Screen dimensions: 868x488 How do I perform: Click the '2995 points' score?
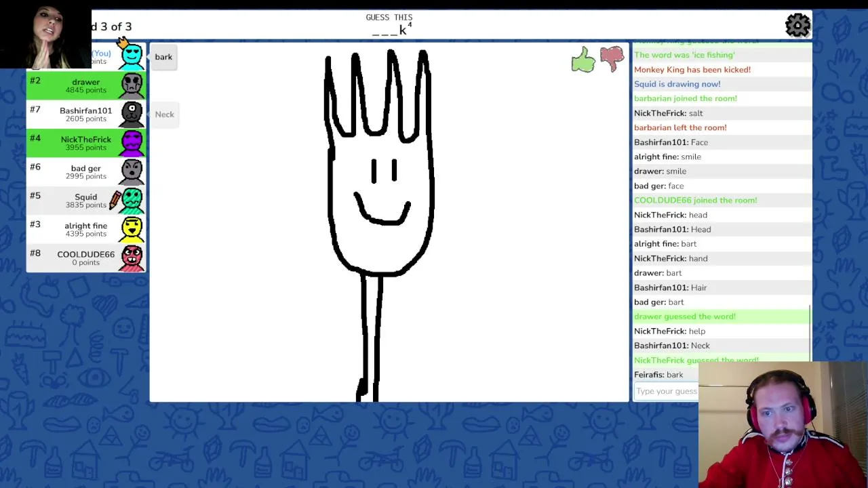[x=85, y=176]
